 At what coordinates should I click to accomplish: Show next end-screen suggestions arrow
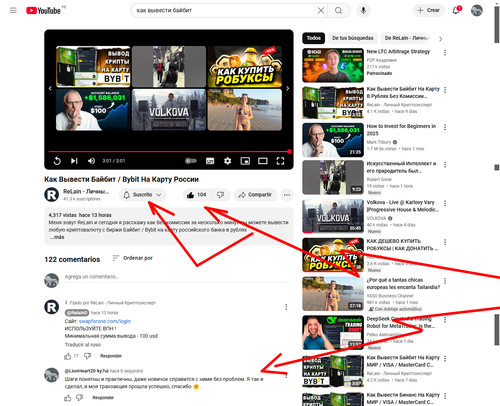287,88
